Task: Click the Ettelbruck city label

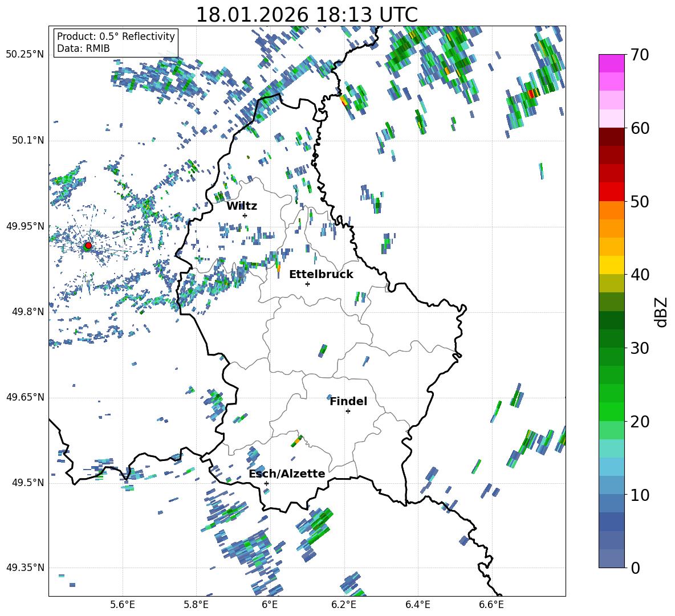Action: [x=321, y=275]
